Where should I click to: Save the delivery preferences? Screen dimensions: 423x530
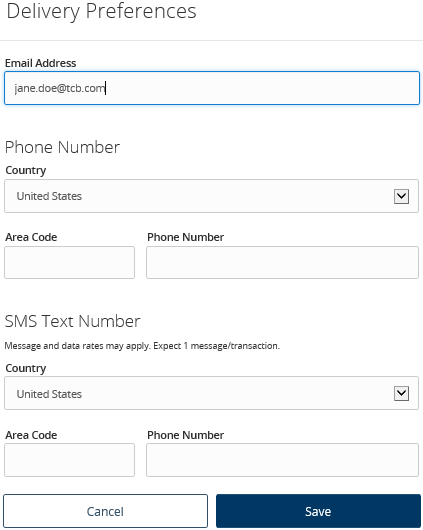pyautogui.click(x=318, y=511)
